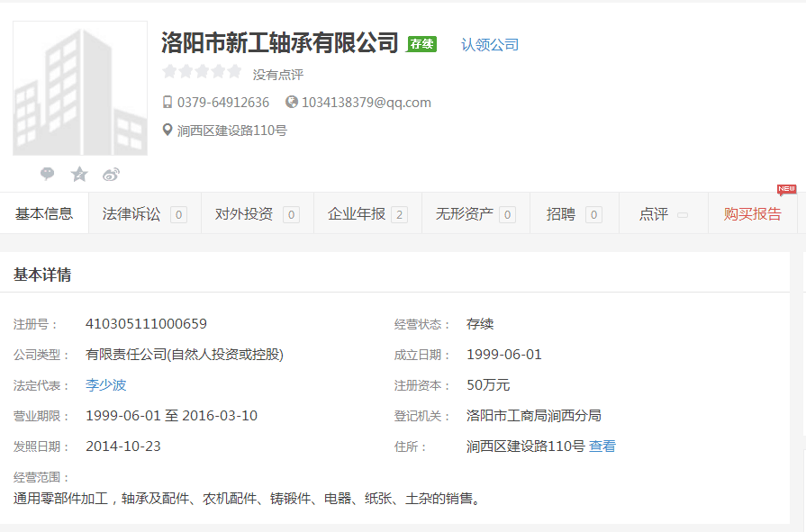The width and height of the screenshot is (806, 532).
Task: Click the company building logo placeholder
Action: [80, 89]
